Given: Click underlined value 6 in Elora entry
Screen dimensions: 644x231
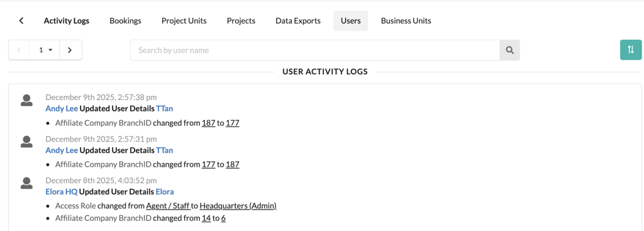Looking at the screenshot, I should [x=223, y=218].
